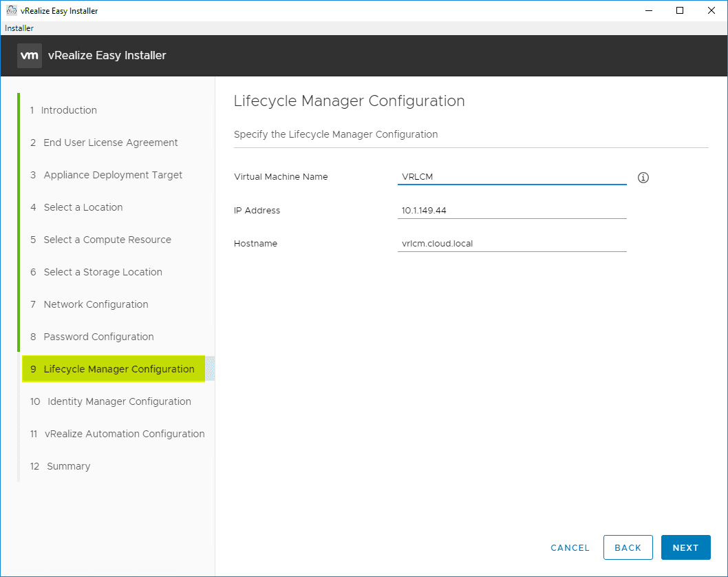Open Select a Compute Resource step

point(107,240)
